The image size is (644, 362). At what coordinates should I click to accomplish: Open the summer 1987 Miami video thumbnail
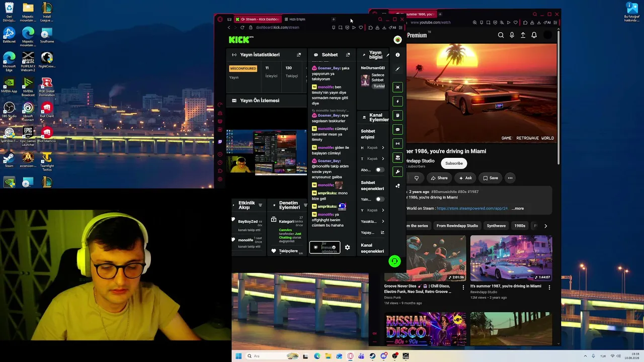[511, 258]
